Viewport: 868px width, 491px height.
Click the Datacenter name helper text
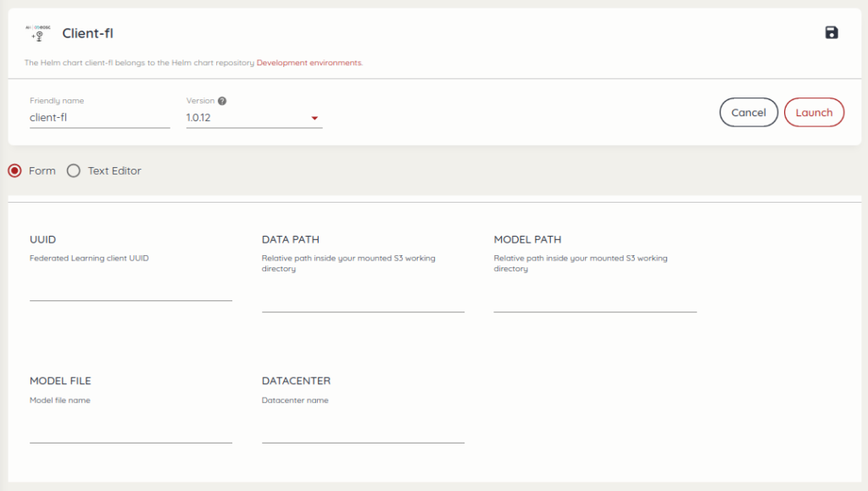tap(295, 400)
